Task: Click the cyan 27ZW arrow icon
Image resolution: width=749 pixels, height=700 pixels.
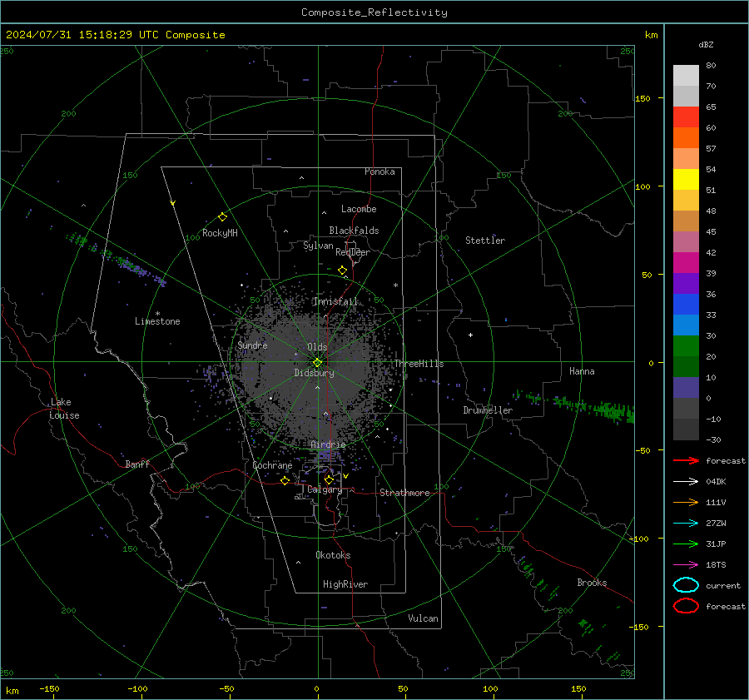Action: pos(686,524)
